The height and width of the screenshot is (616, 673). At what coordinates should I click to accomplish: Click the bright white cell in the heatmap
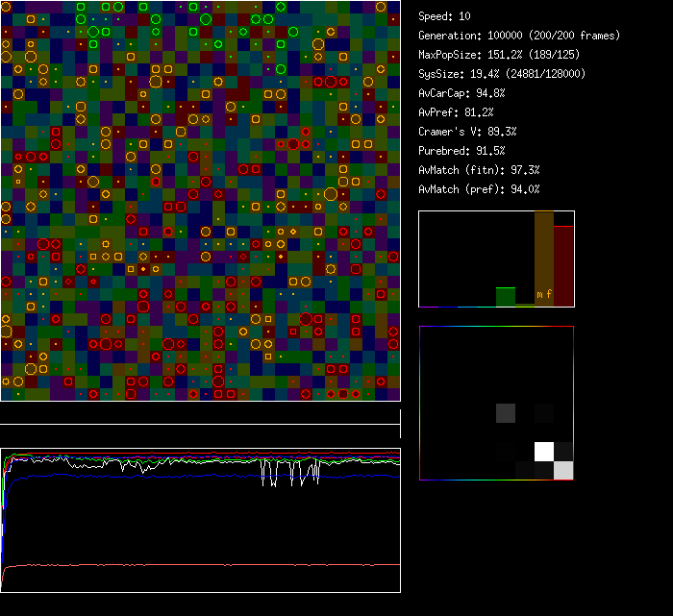coord(544,452)
